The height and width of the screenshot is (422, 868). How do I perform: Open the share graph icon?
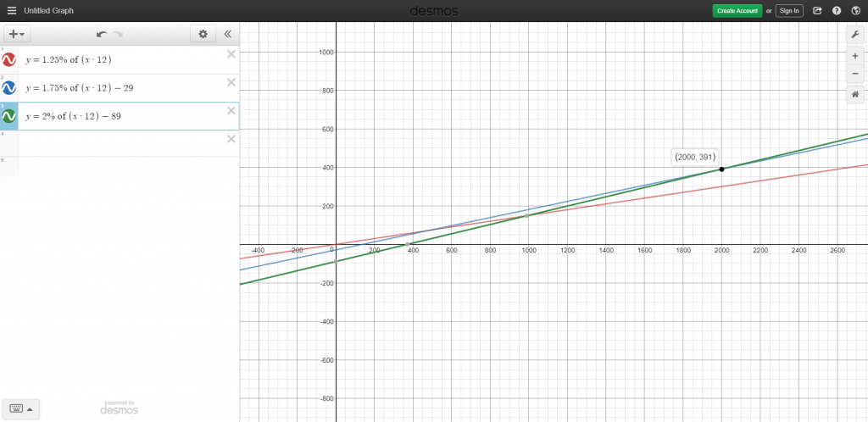pos(817,11)
